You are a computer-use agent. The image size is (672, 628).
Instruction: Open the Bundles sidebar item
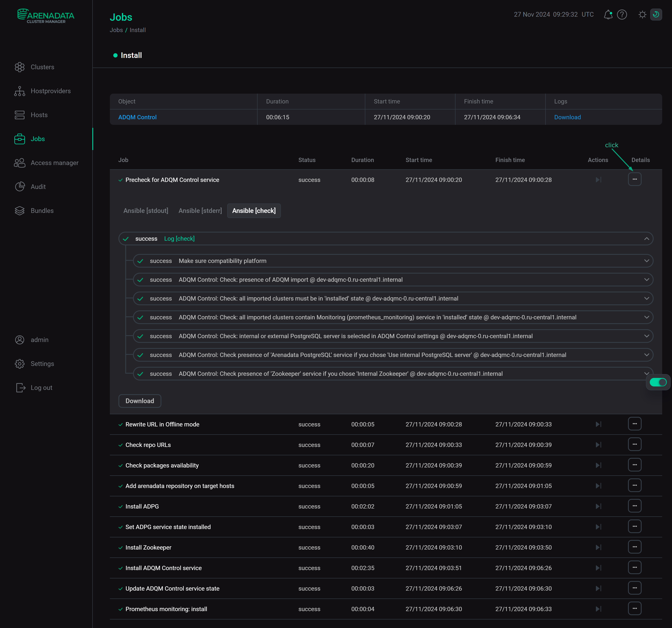[x=42, y=211]
